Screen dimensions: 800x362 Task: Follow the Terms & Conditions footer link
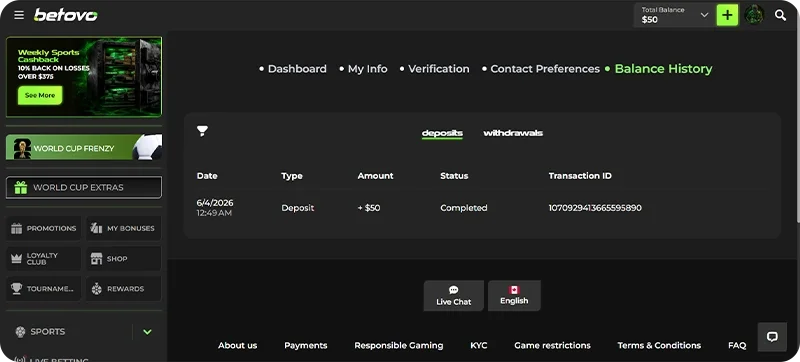pyautogui.click(x=659, y=345)
